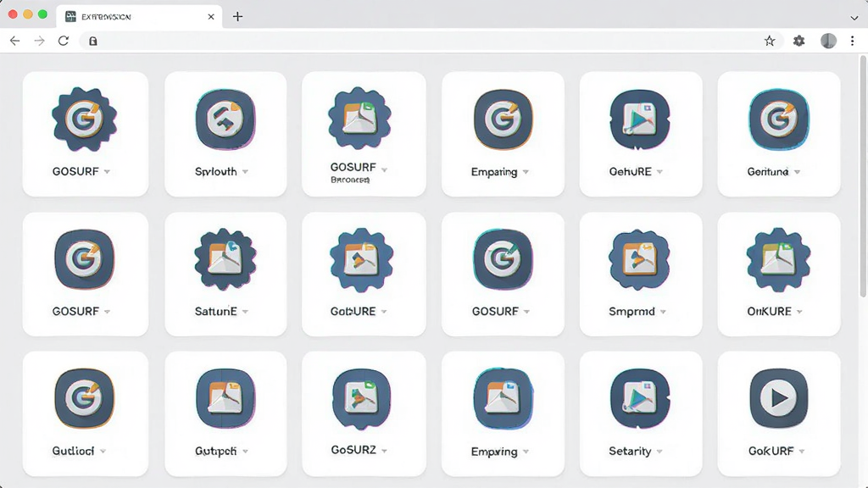This screenshot has width=868, height=488.
Task: Open the OnKURE extension icon
Action: (778, 259)
